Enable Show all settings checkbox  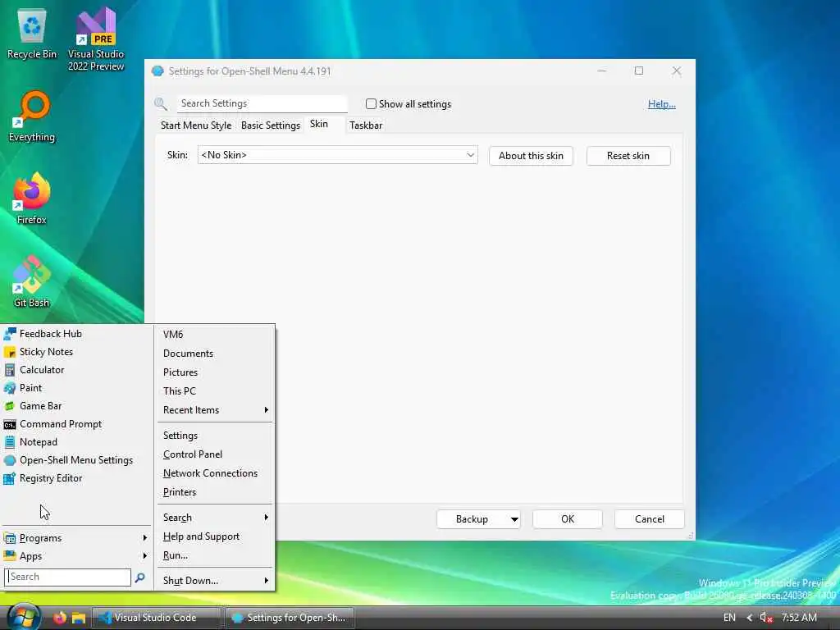tap(371, 104)
